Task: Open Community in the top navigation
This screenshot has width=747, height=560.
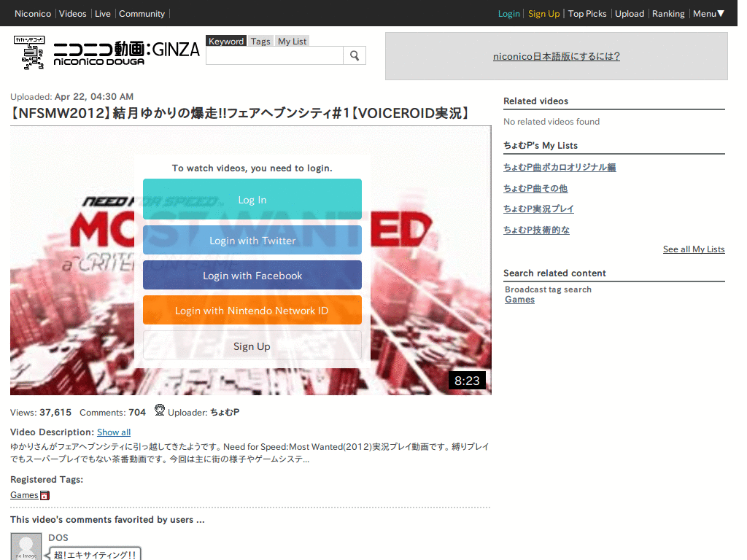Action: pos(142,14)
